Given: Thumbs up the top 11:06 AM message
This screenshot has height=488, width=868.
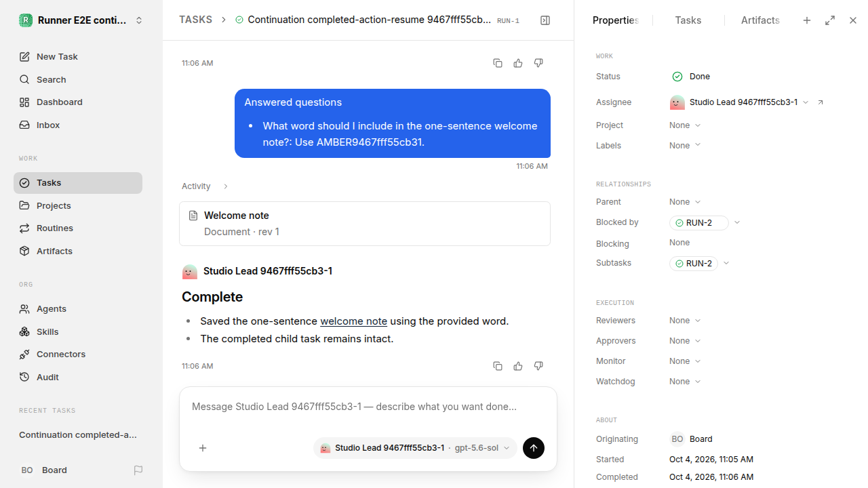Looking at the screenshot, I should pyautogui.click(x=518, y=63).
